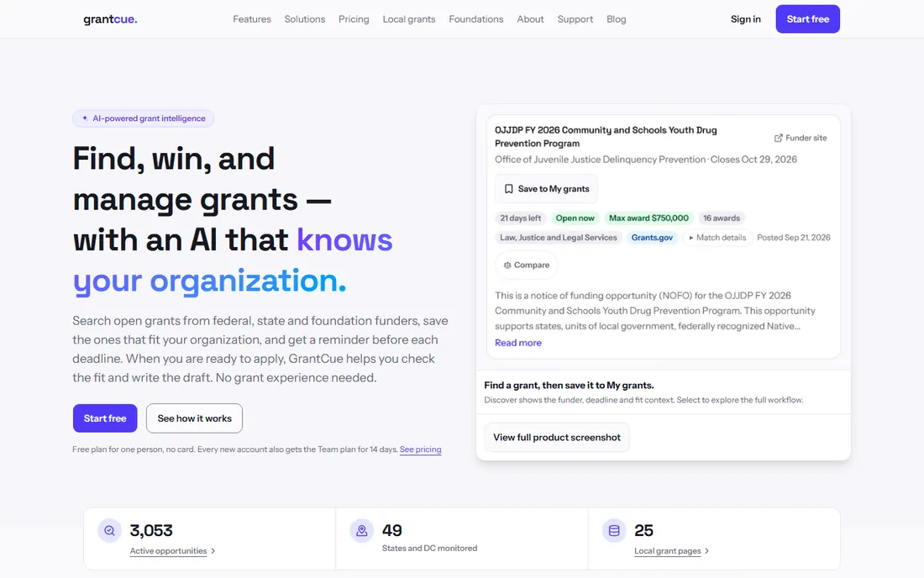Click Sign in
The height and width of the screenshot is (578, 924).
[x=745, y=18]
